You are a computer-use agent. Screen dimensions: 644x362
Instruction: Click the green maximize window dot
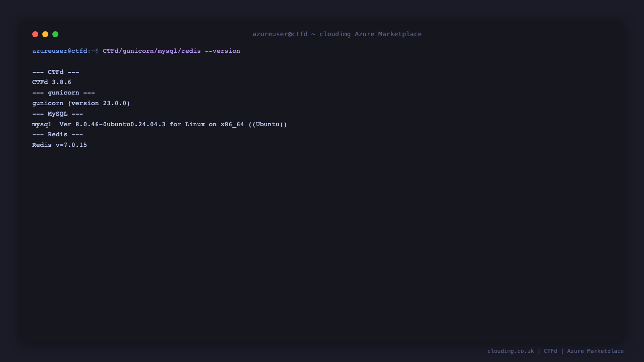point(55,34)
